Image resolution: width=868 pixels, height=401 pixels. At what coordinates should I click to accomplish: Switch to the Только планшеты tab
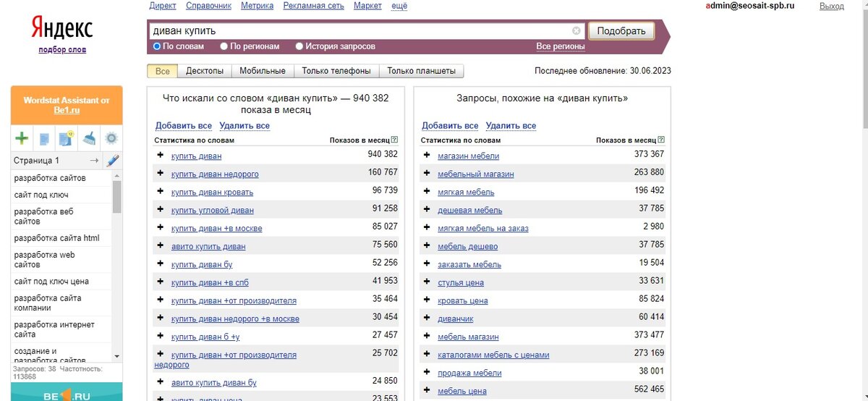(x=422, y=71)
